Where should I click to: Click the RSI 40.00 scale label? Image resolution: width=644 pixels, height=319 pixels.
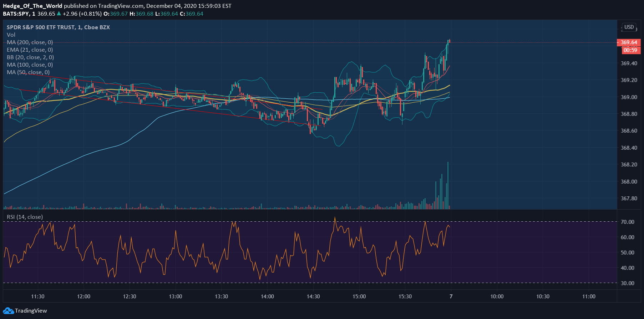tap(628, 268)
